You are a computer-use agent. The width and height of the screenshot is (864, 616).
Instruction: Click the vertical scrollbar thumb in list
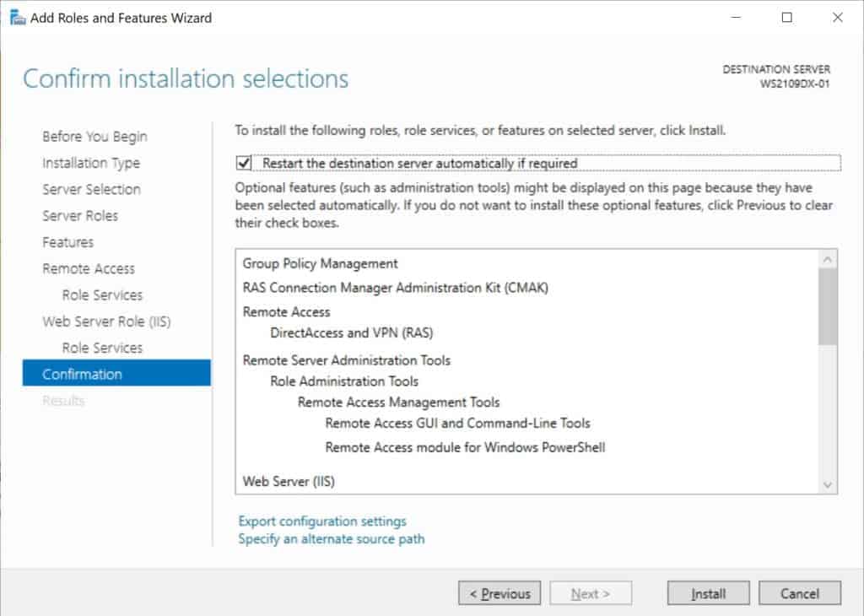click(x=827, y=306)
